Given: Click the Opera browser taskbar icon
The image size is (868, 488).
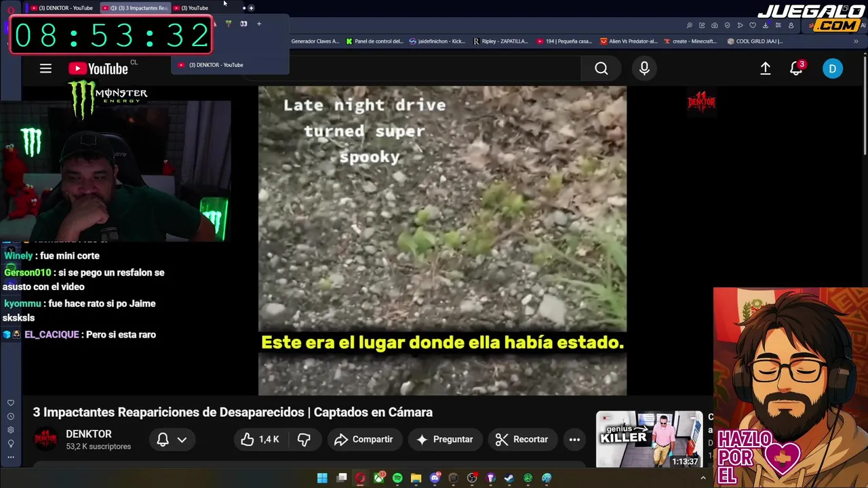Looking at the screenshot, I should click(x=360, y=478).
